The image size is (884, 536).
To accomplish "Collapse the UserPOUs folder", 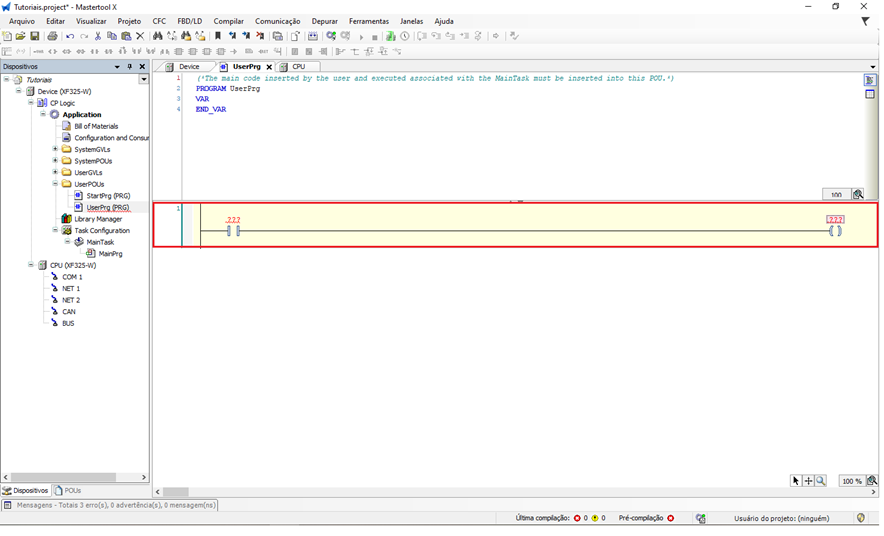I will click(55, 184).
